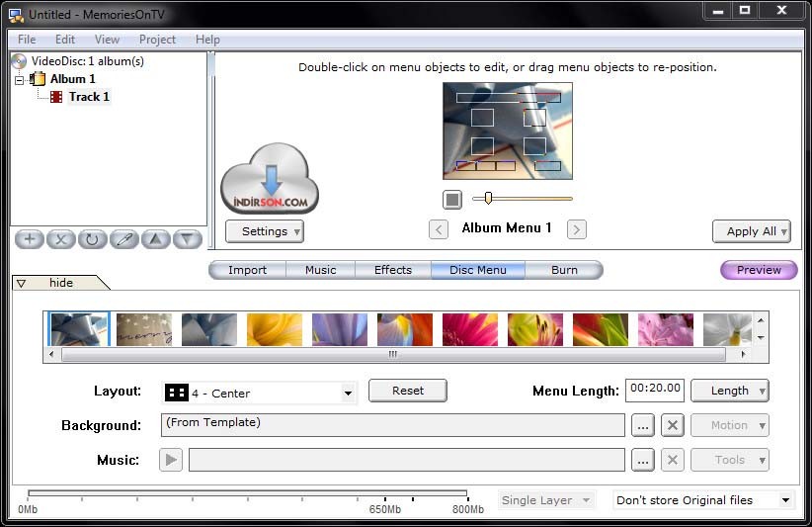Go to previous menu with left arrow
The width and height of the screenshot is (812, 527).
tap(439, 229)
